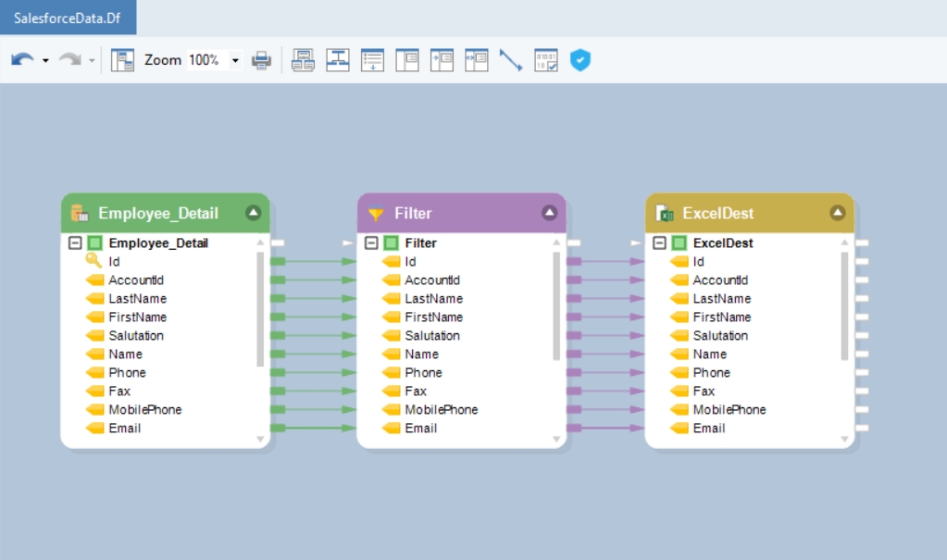Open the Zoom percentage dropdown
The height and width of the screenshot is (560, 947).
click(x=235, y=61)
